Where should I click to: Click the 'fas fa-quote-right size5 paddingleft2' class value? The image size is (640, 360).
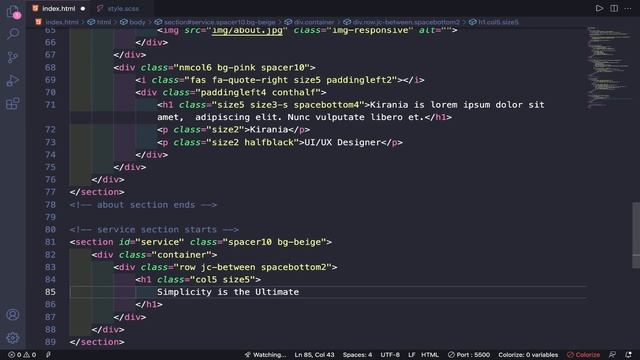coord(293,80)
